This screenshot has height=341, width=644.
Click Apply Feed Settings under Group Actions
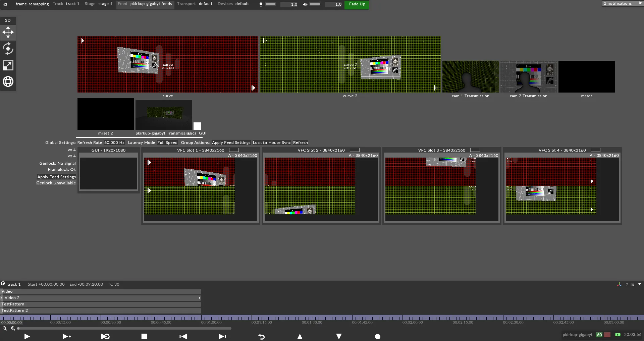(231, 143)
